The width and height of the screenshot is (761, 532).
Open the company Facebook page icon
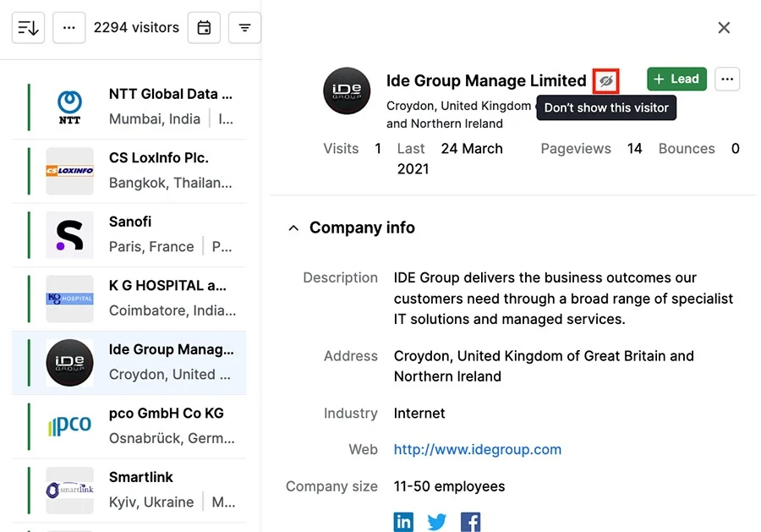coord(470,522)
